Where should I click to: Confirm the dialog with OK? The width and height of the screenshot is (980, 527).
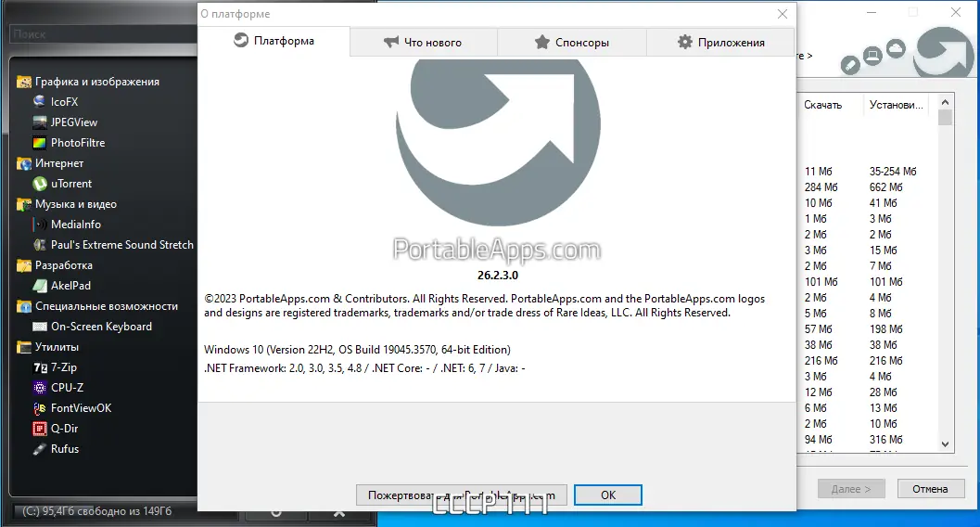[608, 495]
